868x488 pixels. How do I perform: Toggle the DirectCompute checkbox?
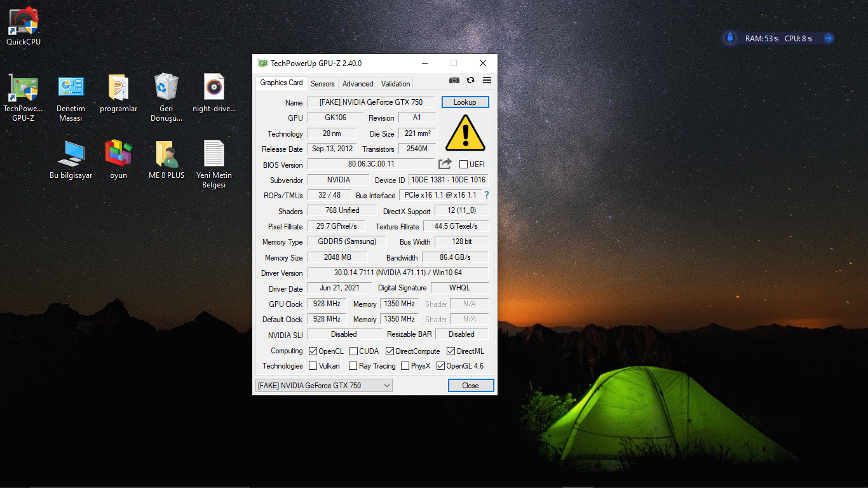390,351
